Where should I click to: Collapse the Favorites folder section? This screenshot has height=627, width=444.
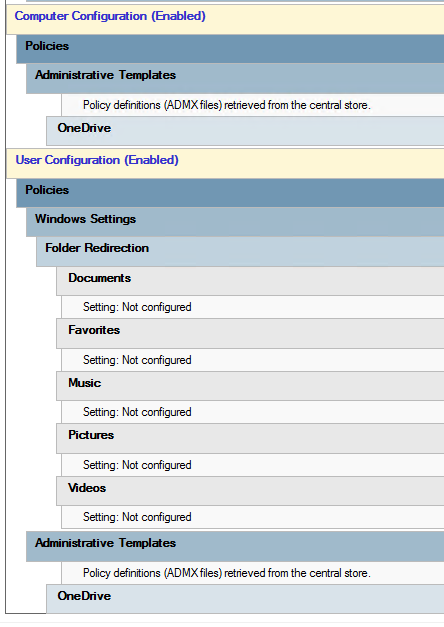coord(250,333)
